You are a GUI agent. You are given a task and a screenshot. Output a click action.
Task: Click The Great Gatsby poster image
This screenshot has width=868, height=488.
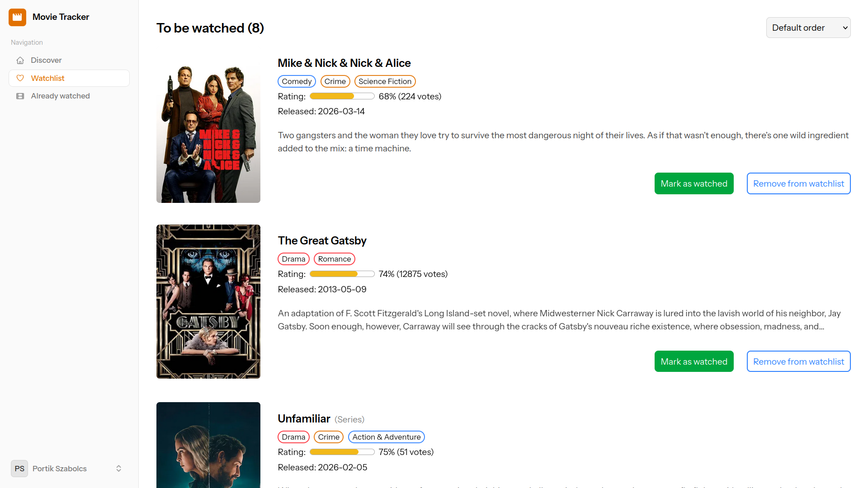click(x=208, y=301)
